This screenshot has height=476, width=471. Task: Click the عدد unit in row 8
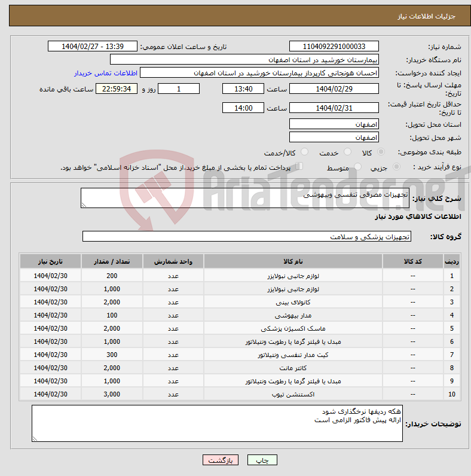point(173,368)
